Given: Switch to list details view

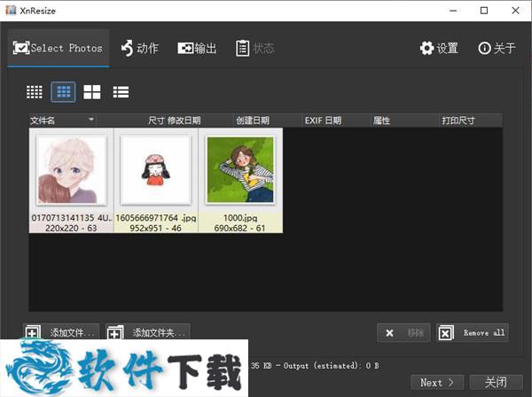Looking at the screenshot, I should tap(121, 91).
